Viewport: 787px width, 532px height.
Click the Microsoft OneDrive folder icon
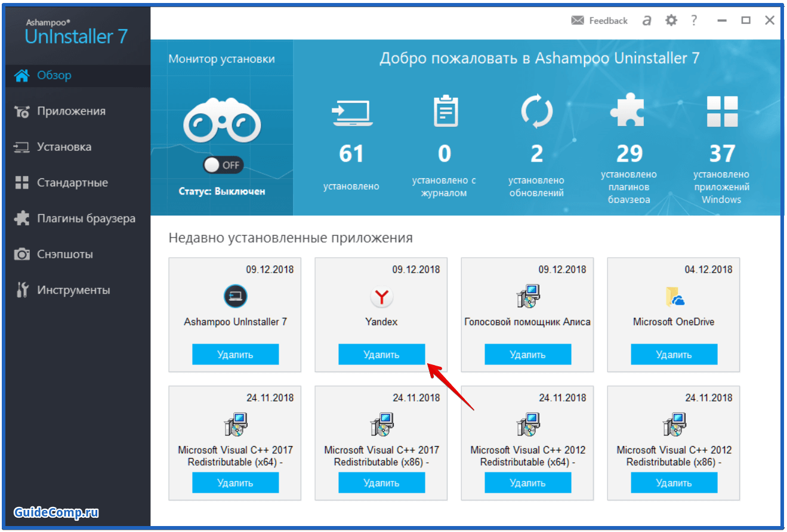coord(674,296)
